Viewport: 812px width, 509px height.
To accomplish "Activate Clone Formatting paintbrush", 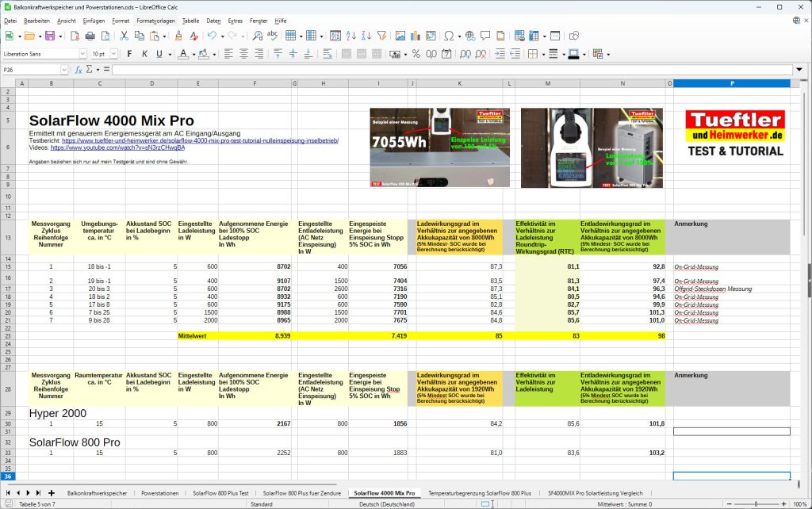I will click(x=178, y=36).
